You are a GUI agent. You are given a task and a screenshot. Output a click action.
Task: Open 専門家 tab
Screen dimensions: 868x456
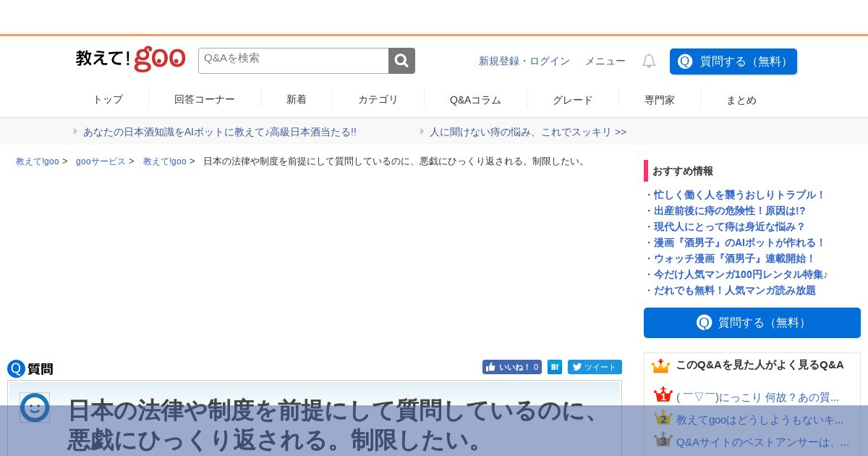tap(660, 100)
